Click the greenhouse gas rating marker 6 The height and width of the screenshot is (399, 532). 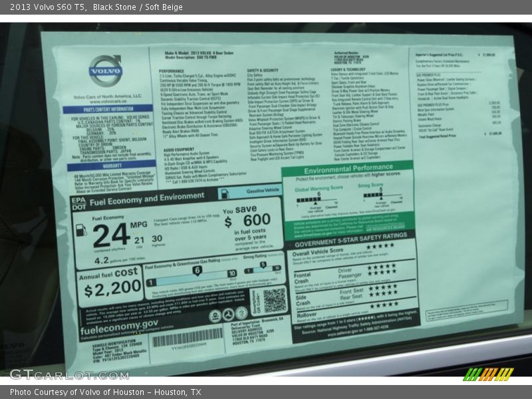coord(197,271)
